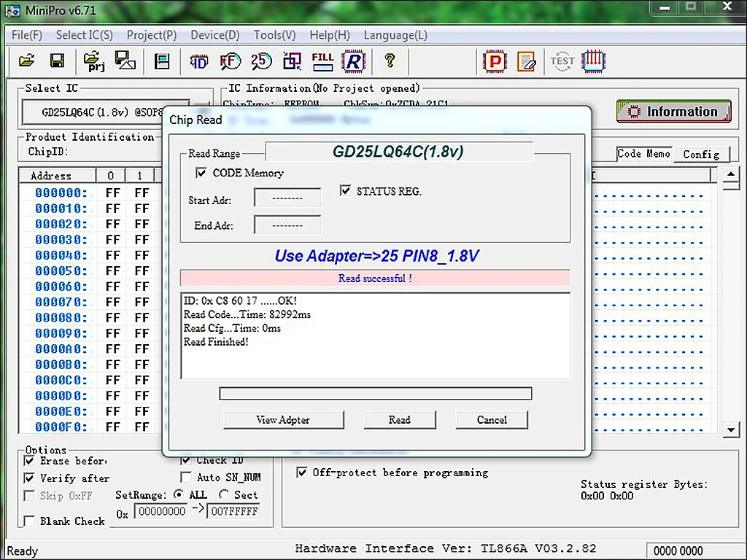The height and width of the screenshot is (560, 747).
Task: Uncheck CODE Memory in Read Range
Action: [201, 172]
